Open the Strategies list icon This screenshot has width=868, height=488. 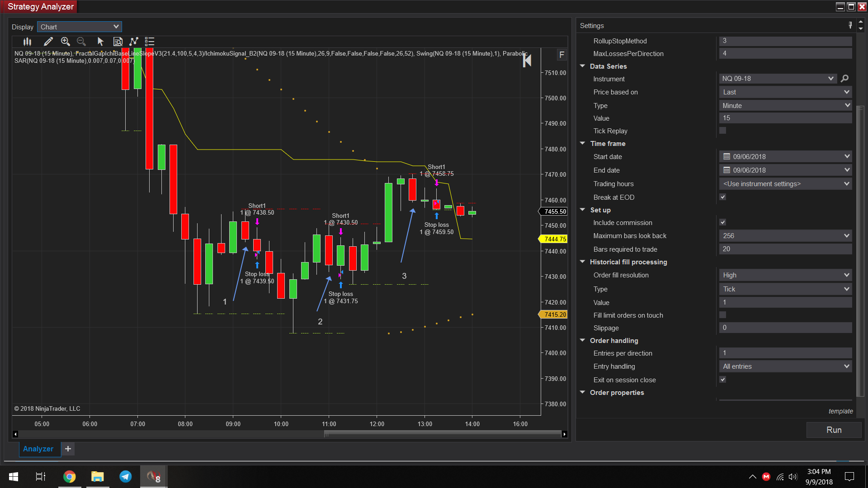click(150, 42)
